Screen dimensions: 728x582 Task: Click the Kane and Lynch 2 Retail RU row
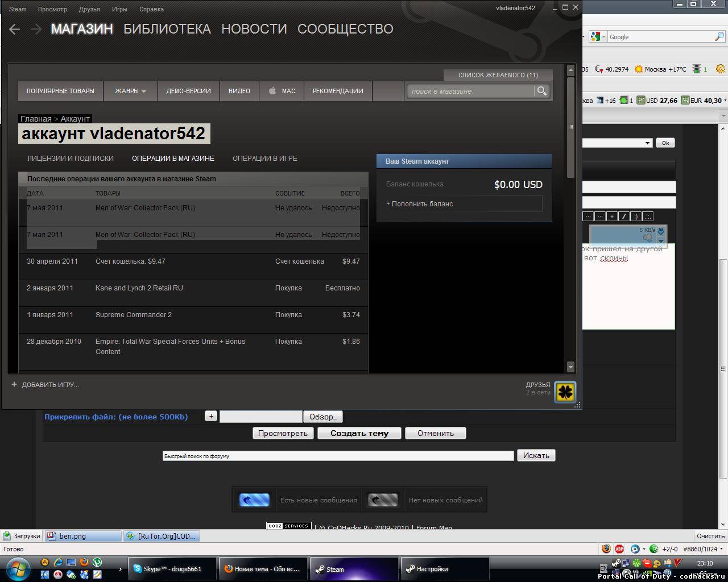pyautogui.click(x=193, y=293)
